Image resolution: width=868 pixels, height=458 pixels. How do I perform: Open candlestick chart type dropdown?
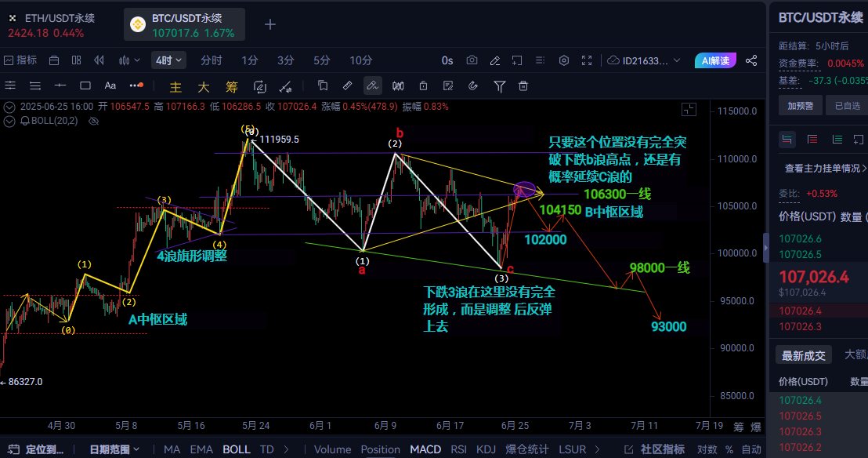(x=128, y=60)
